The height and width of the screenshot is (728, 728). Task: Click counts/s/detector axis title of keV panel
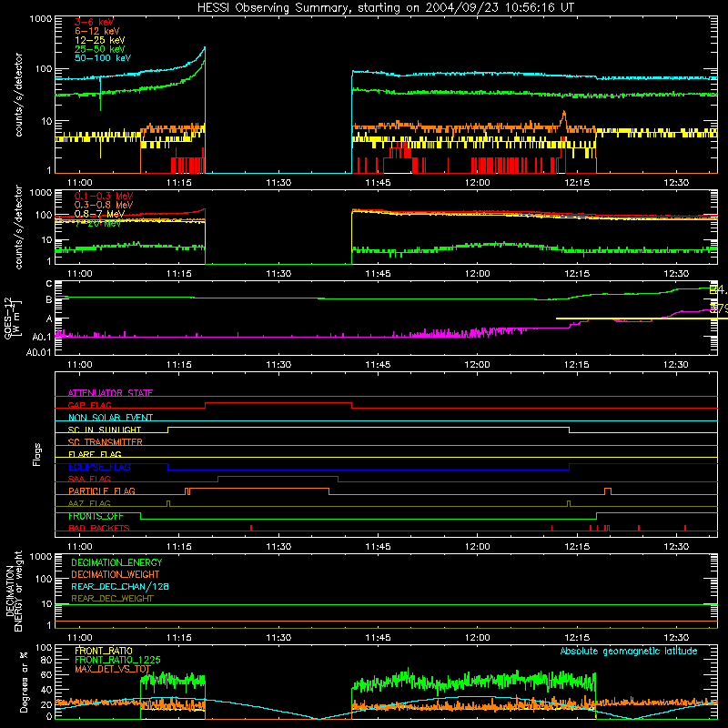[x=18, y=95]
